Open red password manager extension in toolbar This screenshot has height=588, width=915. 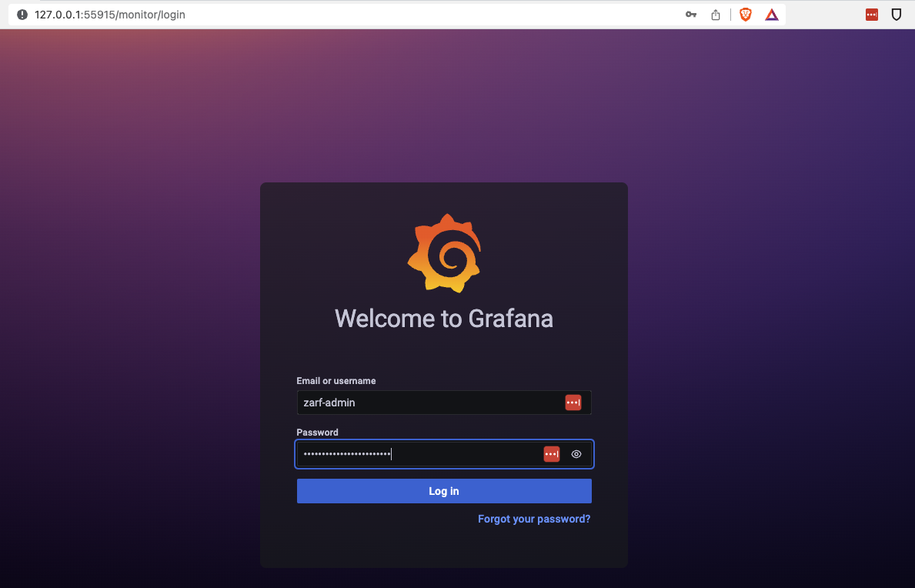872,15
